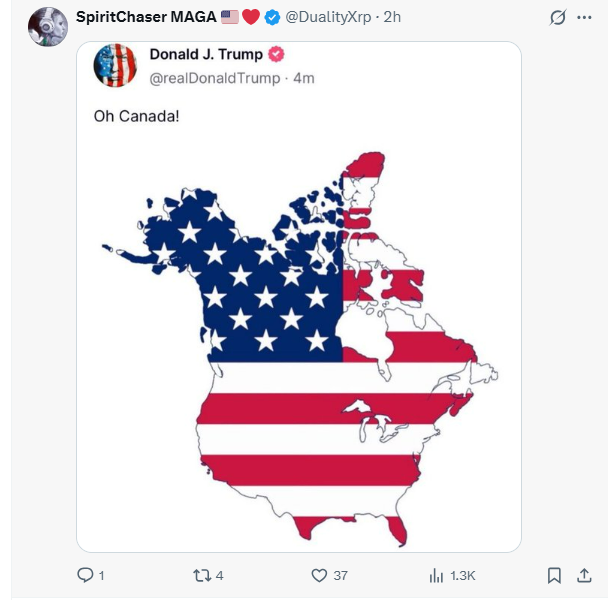The width and height of the screenshot is (608, 600).
Task: Click the "Oh Canada!" quoted post text
Action: click(x=136, y=116)
